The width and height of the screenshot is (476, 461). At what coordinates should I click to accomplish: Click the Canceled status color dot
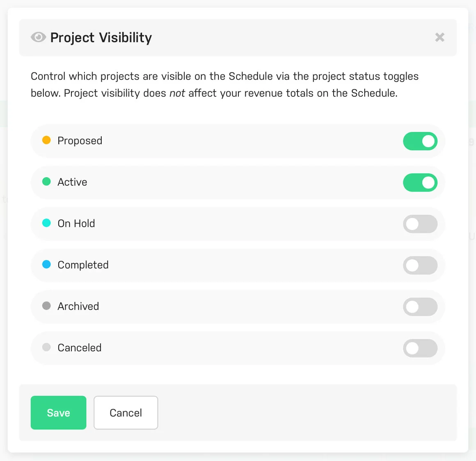[x=46, y=347]
